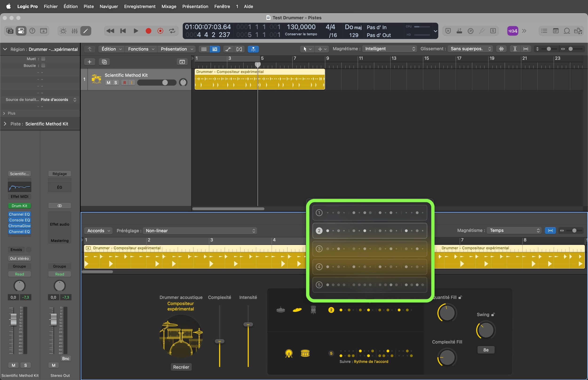Image resolution: width=588 pixels, height=380 pixels.
Task: Click the Intensité slider handle
Action: [248, 325]
